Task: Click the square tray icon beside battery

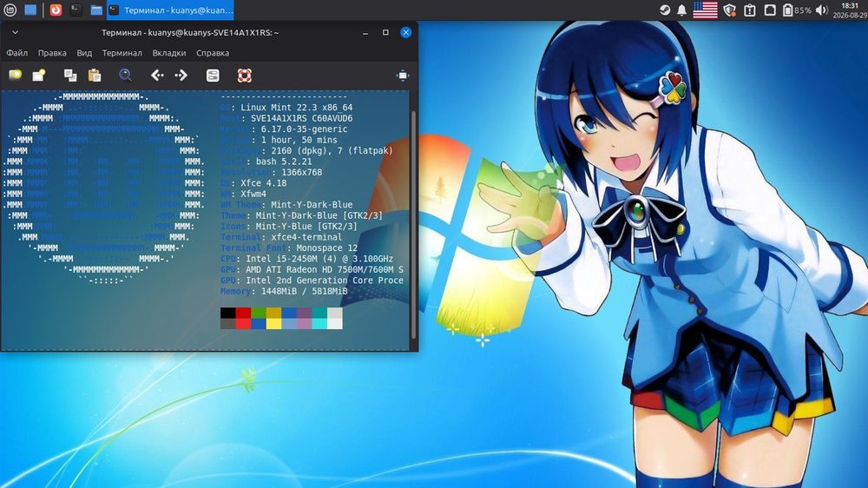Action: pyautogui.click(x=770, y=10)
